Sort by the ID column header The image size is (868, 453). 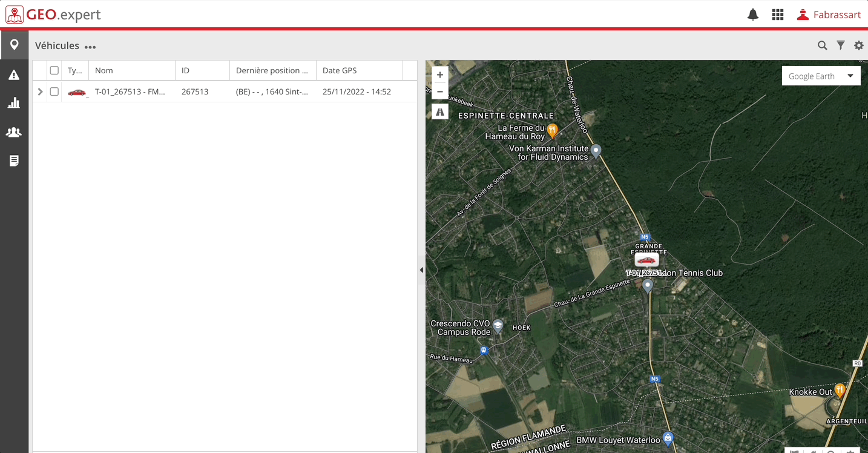tap(203, 70)
